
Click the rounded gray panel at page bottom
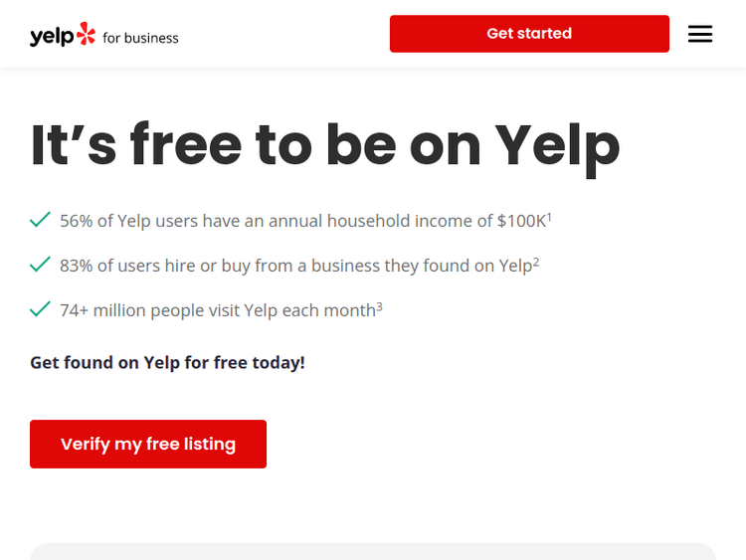(x=373, y=551)
